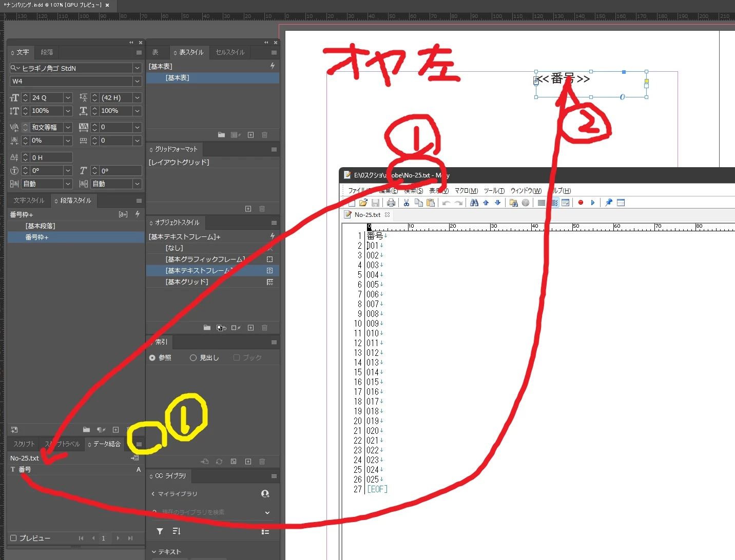Open ウィンドウ(W) menu in the text editor
The image size is (735, 560).
[526, 191]
